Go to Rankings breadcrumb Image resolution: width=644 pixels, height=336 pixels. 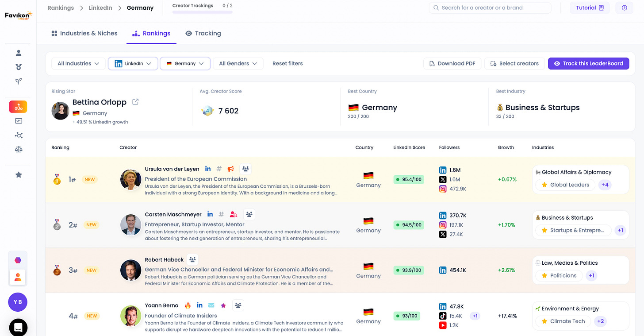61,8
